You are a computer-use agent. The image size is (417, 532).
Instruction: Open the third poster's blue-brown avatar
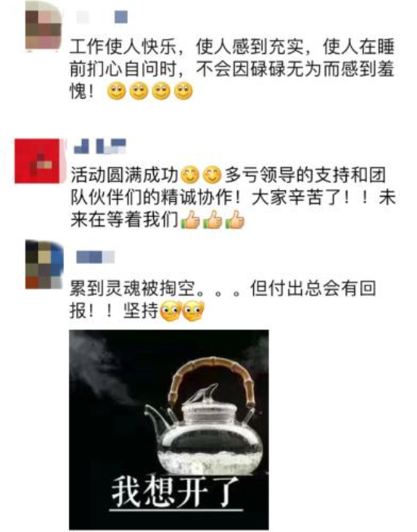pos(45,265)
